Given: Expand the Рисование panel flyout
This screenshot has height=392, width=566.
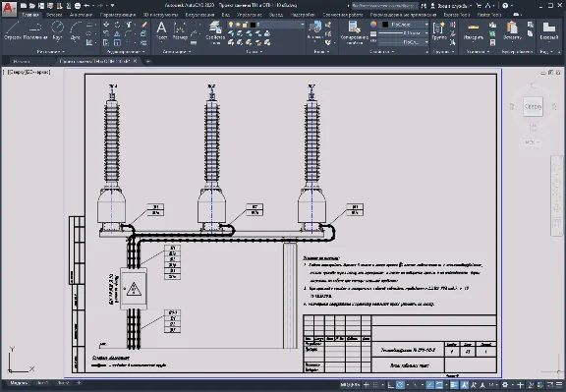Looking at the screenshot, I should pyautogui.click(x=50, y=52).
